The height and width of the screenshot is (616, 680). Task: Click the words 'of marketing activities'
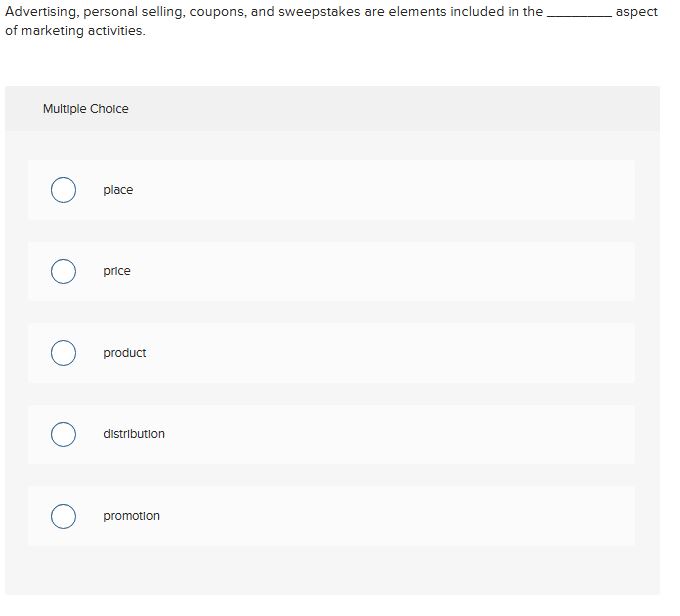tap(75, 31)
